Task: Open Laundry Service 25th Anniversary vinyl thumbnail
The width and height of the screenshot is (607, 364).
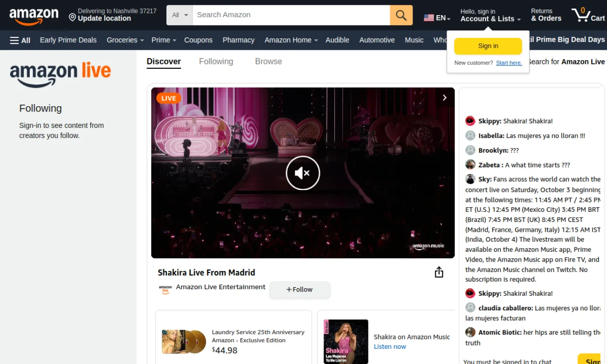Action: (184, 341)
